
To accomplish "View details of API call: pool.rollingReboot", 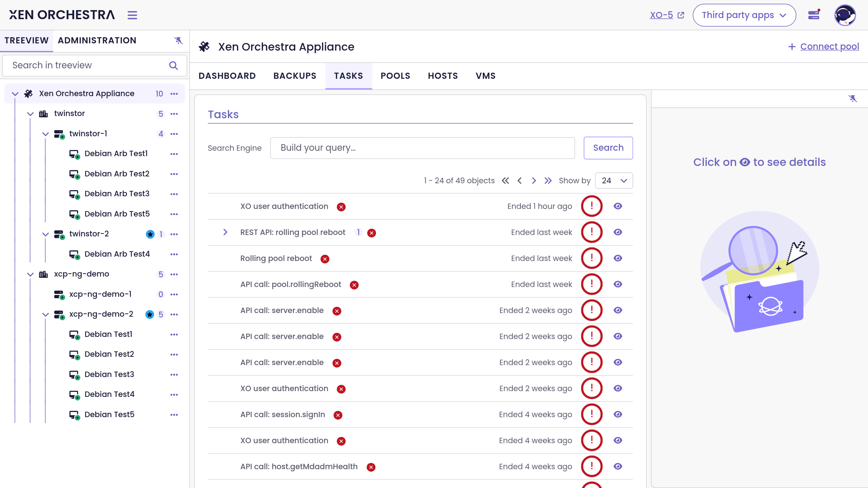I will pyautogui.click(x=618, y=284).
